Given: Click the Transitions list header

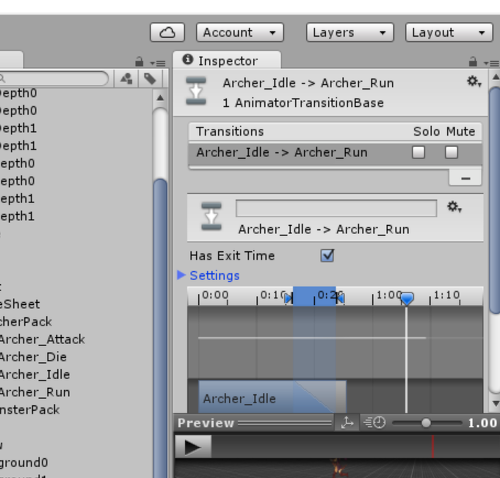Looking at the screenshot, I should [335, 131].
